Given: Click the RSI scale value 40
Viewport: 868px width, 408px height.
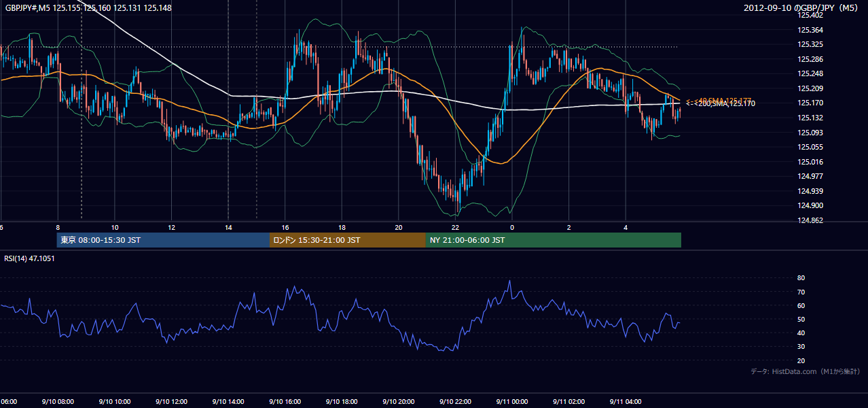Looking at the screenshot, I should (x=801, y=333).
